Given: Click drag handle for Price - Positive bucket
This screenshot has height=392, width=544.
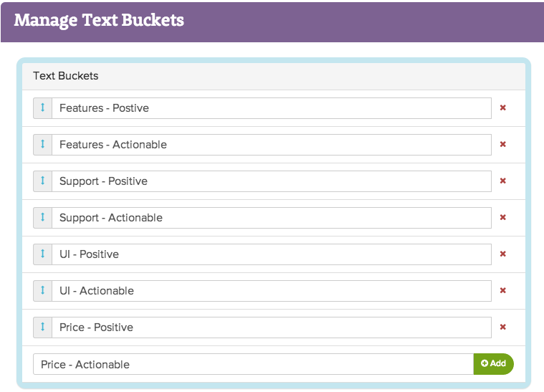Looking at the screenshot, I should [x=42, y=328].
